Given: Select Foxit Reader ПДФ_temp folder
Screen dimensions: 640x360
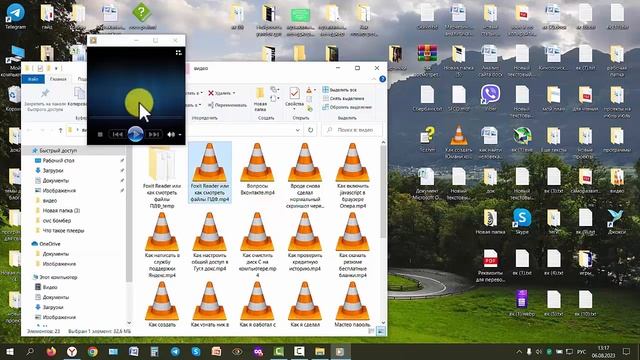Looking at the screenshot, I should click(x=162, y=176).
